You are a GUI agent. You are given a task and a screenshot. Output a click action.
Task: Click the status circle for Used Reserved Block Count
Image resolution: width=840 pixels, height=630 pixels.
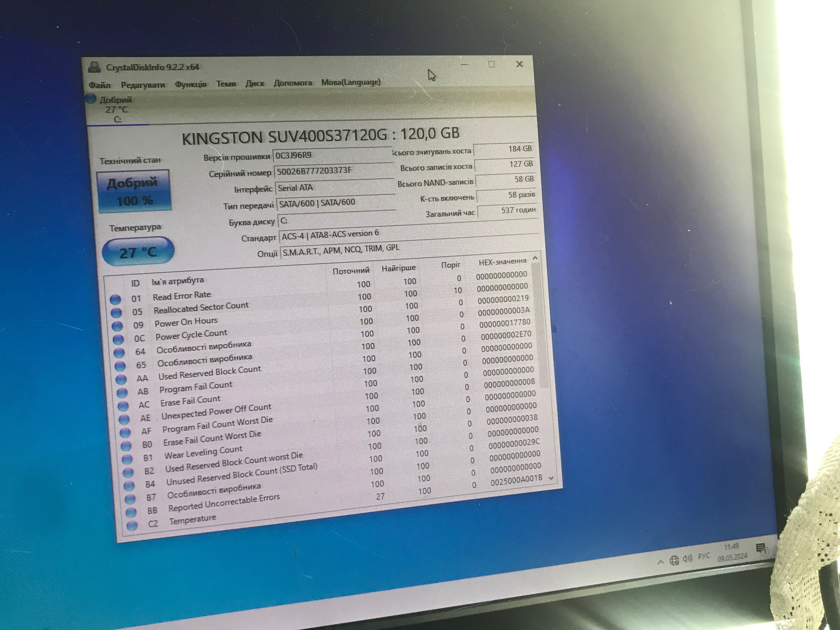(x=121, y=379)
